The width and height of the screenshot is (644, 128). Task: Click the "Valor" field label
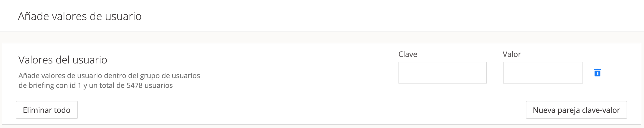(x=512, y=55)
